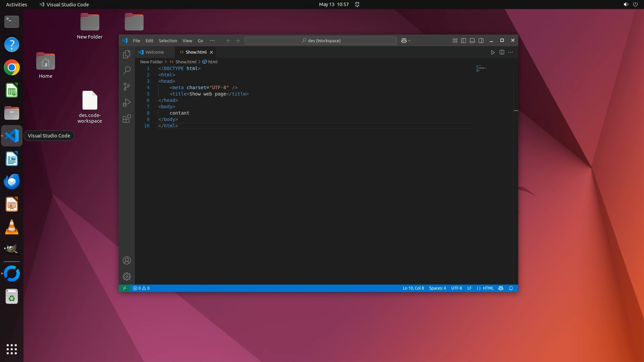The image size is (644, 362).
Task: Click the des (Workspace) command center search box
Action: tap(321, 41)
